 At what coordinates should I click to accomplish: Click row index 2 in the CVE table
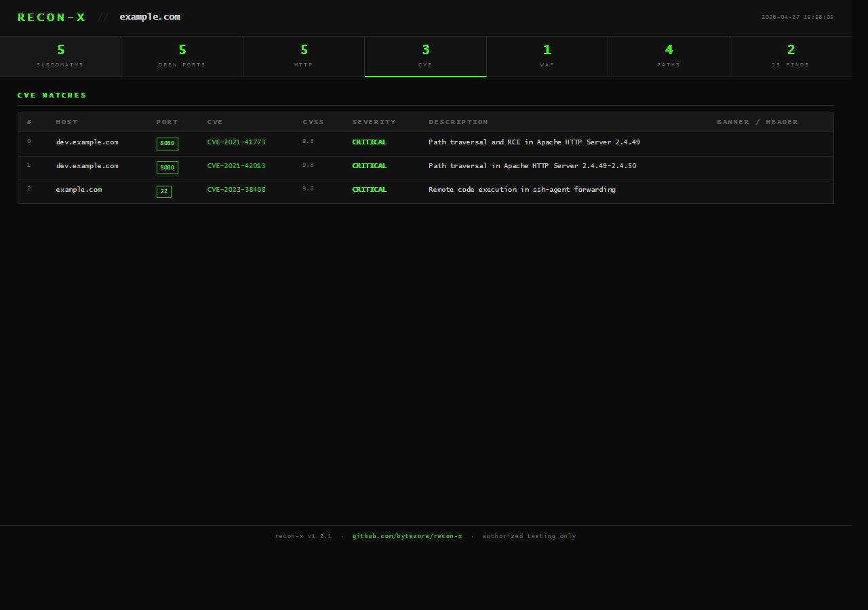coord(29,189)
